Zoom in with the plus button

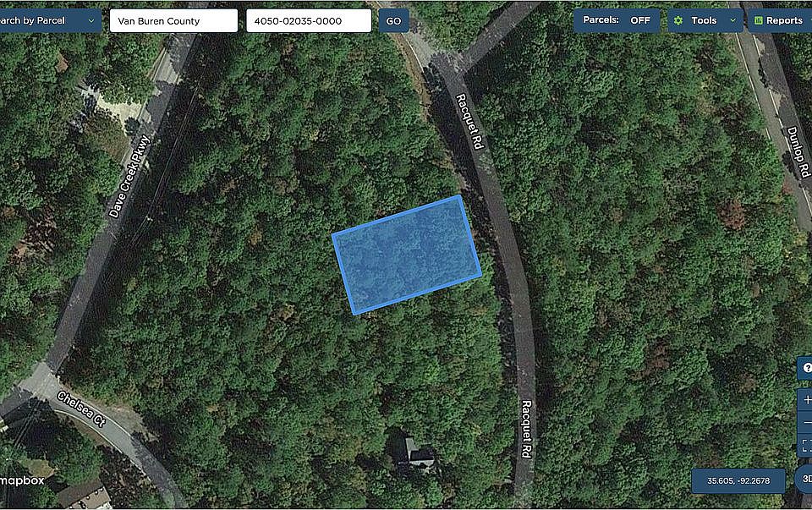click(x=806, y=400)
